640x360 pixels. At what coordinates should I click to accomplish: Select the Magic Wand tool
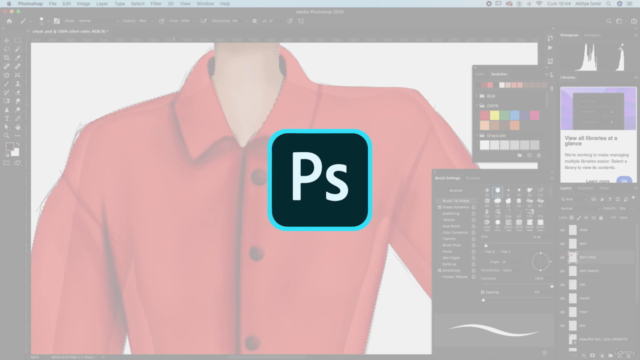click(18, 49)
